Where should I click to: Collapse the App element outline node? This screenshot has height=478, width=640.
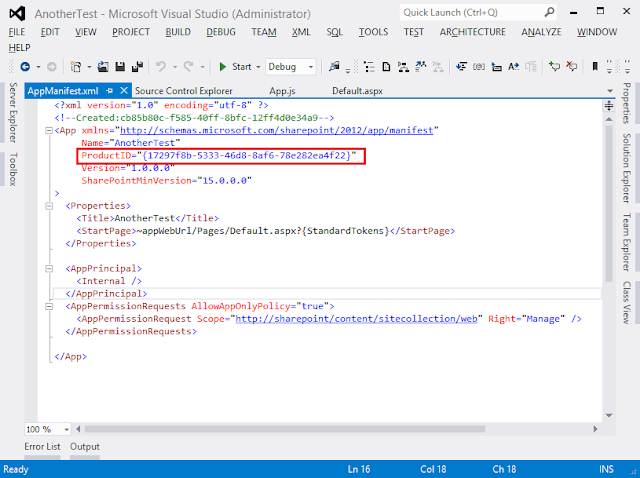click(49, 131)
